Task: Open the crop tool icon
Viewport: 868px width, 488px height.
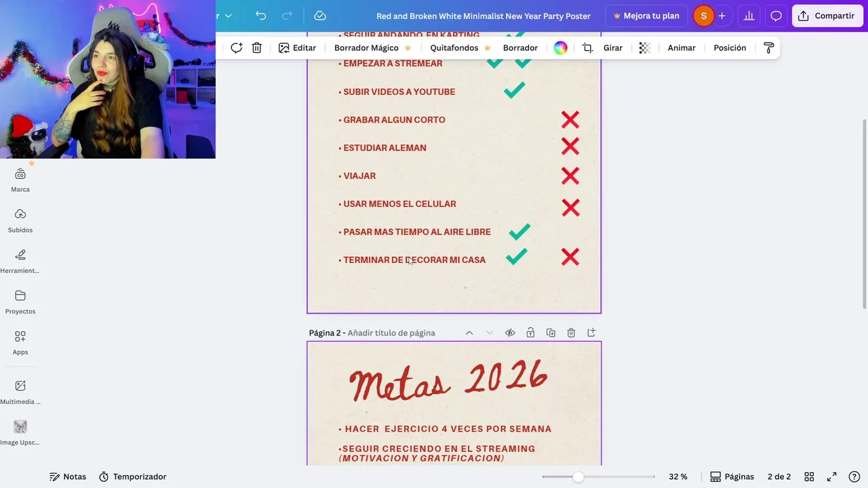Action: pos(587,48)
